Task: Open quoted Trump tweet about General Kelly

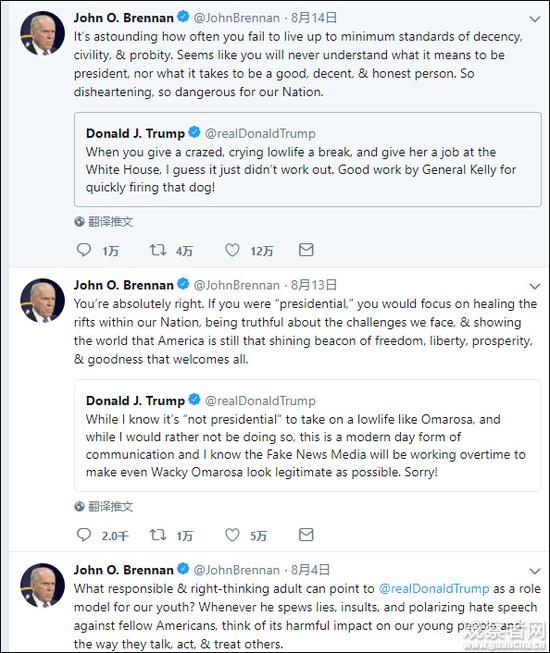Action: [x=308, y=160]
